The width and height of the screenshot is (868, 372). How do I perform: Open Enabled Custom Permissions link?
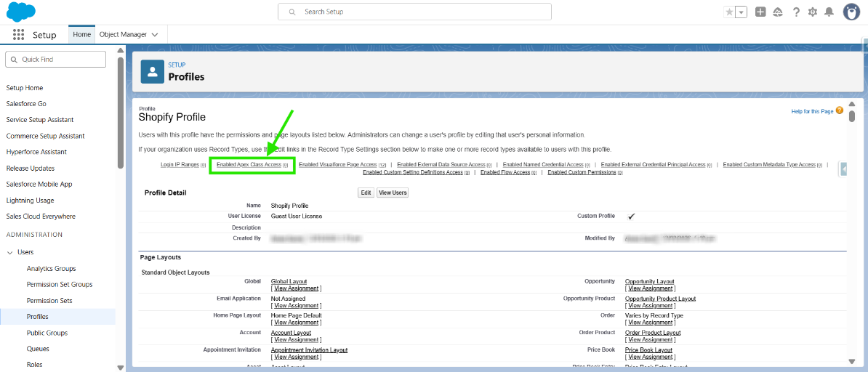[582, 172]
